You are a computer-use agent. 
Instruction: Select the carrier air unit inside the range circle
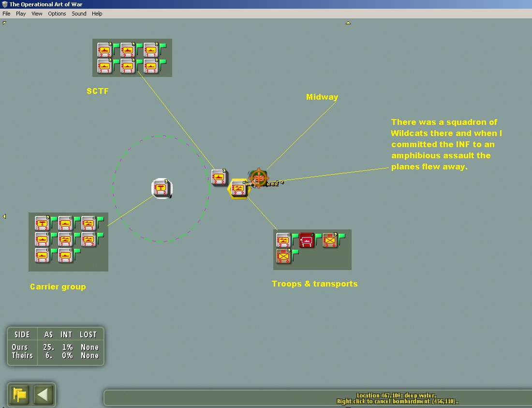pos(162,188)
